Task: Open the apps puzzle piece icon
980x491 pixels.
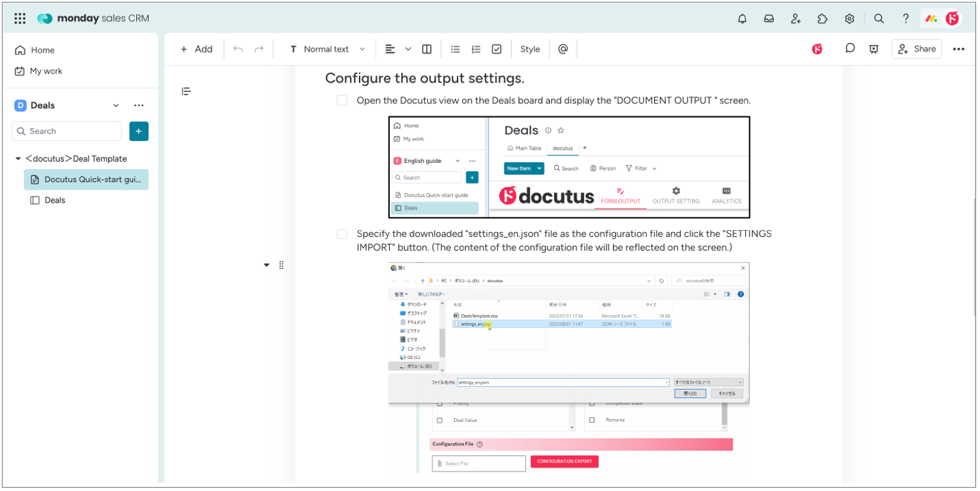Action: [822, 19]
